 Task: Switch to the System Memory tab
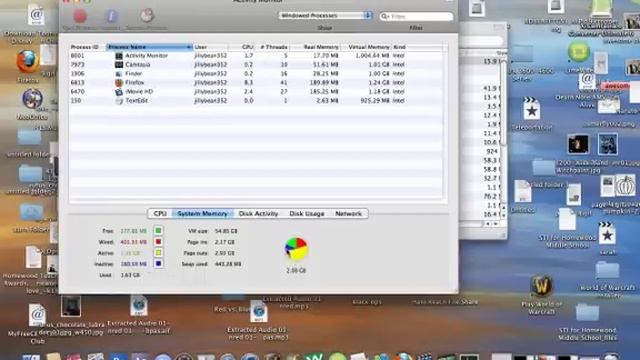coord(202,213)
